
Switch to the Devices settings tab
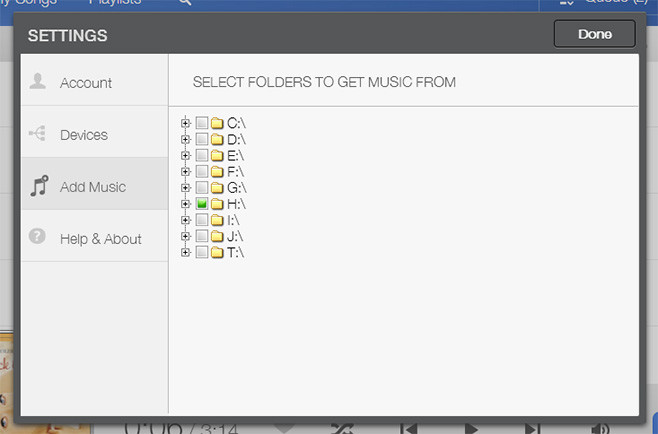94,132
